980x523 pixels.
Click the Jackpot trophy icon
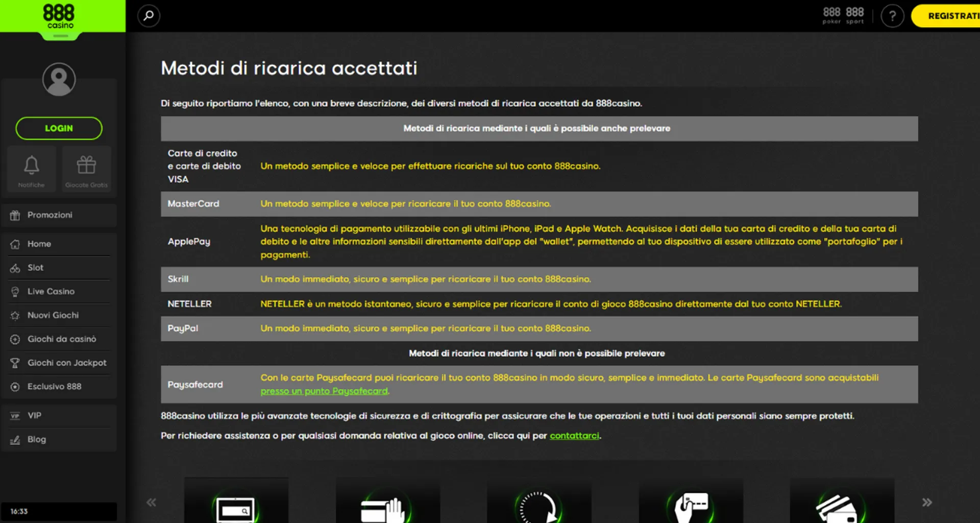tap(15, 363)
